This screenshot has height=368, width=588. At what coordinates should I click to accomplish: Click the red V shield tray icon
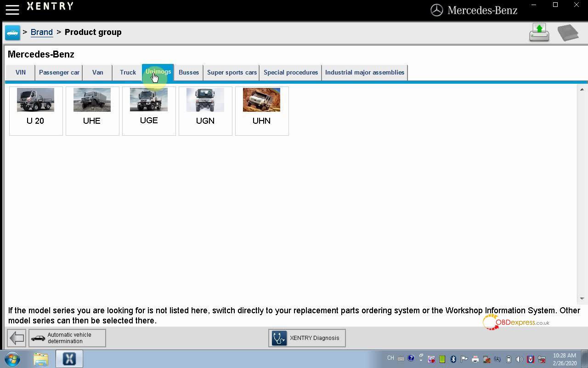(531, 359)
